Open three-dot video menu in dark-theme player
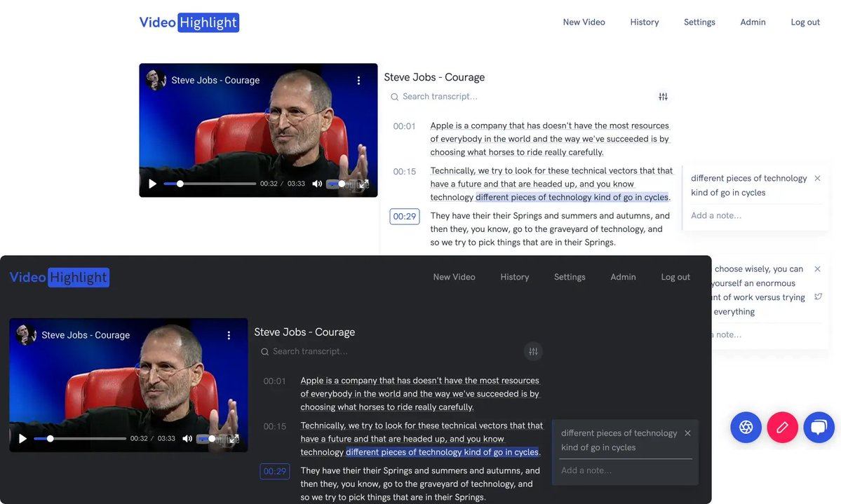Screen dimensions: 841x504 (229, 336)
